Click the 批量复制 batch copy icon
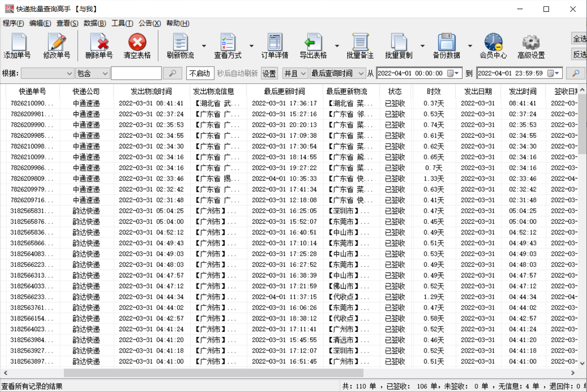This screenshot has width=587, height=392. point(399,46)
